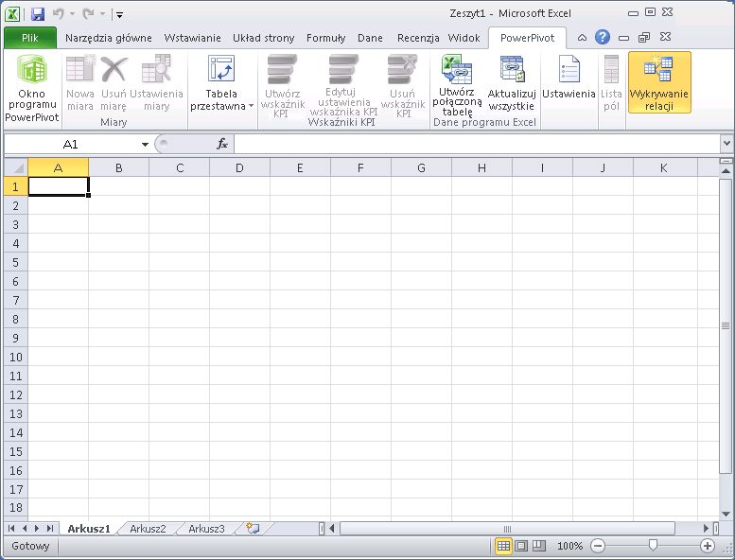Insert a new worksheet tab
The height and width of the screenshot is (560, 735).
click(x=254, y=528)
